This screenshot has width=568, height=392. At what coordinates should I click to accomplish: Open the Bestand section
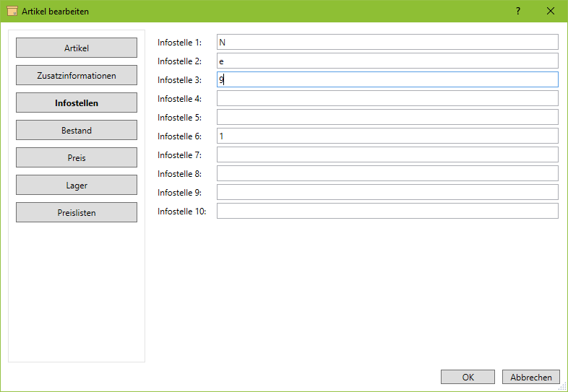pos(77,130)
